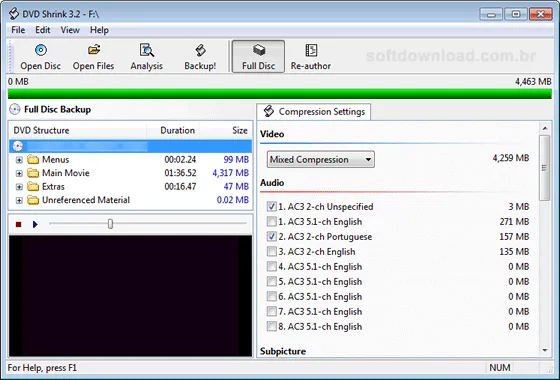Click the Extras folder icon
560x380 pixels.
33,186
